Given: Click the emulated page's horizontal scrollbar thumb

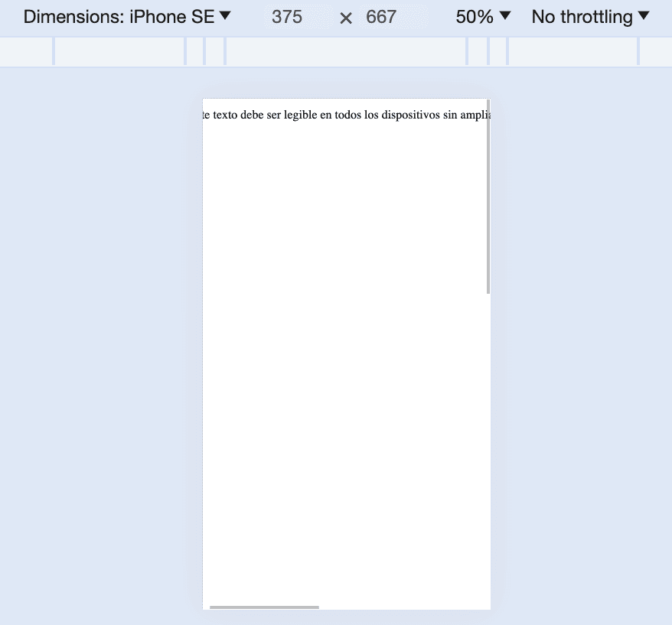Looking at the screenshot, I should click(264, 607).
